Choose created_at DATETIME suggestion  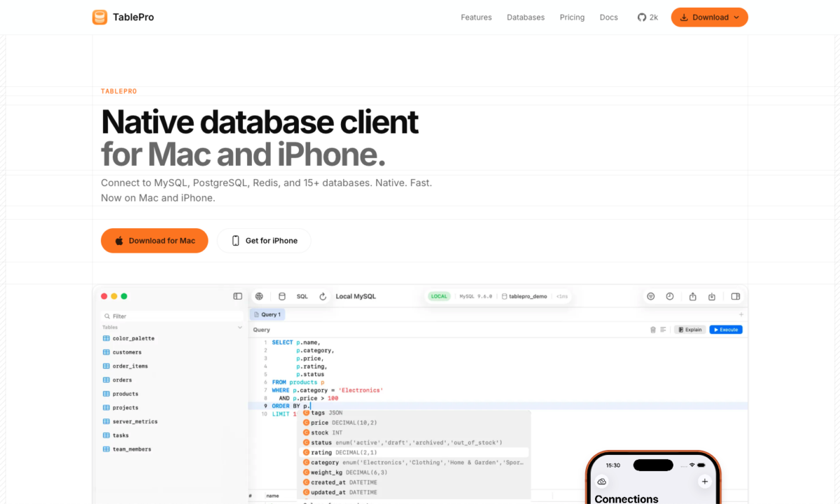414,482
